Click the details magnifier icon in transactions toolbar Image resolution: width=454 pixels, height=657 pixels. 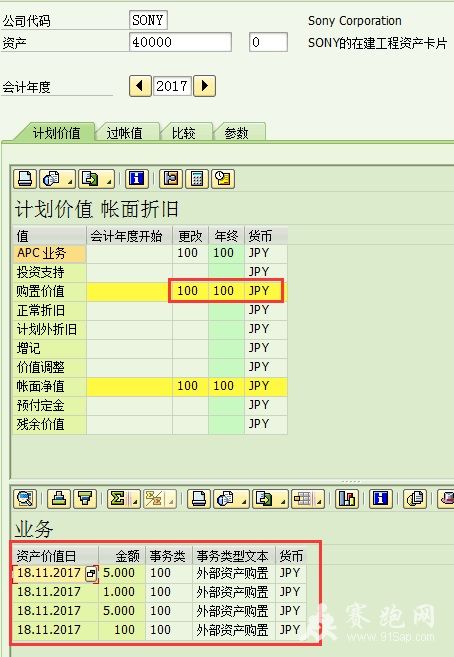25,499
